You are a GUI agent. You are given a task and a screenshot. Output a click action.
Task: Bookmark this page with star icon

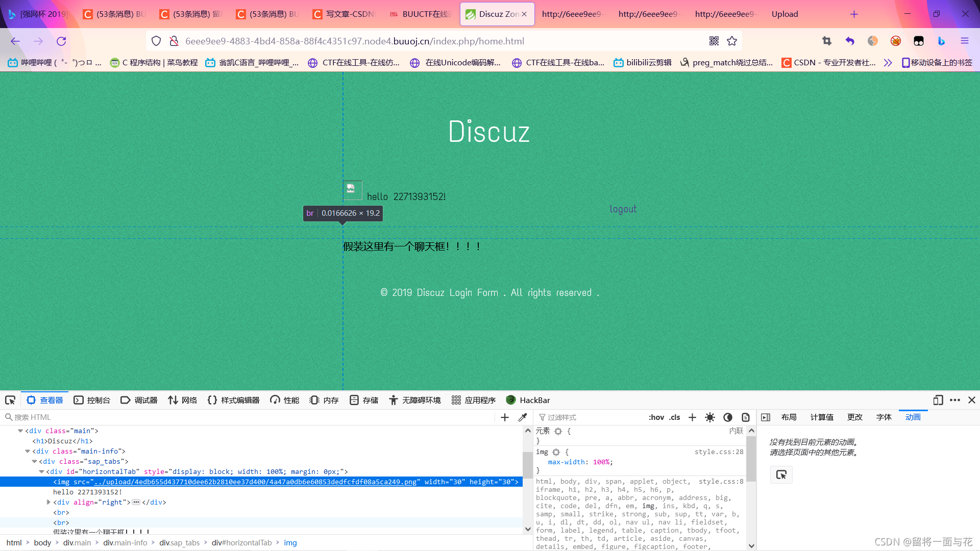pos(732,41)
